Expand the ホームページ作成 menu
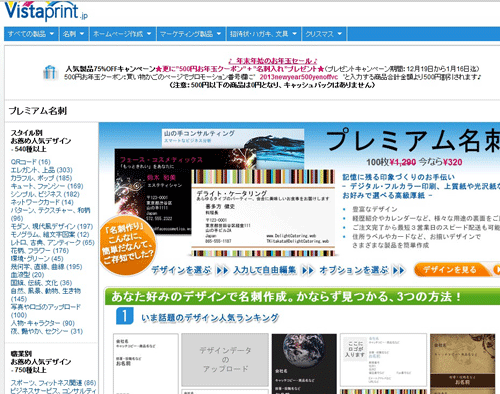500x394 pixels. point(123,34)
